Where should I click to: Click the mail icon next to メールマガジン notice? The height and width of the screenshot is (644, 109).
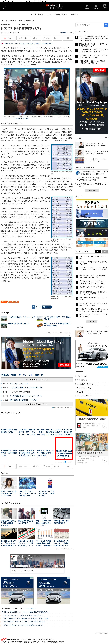78,173
